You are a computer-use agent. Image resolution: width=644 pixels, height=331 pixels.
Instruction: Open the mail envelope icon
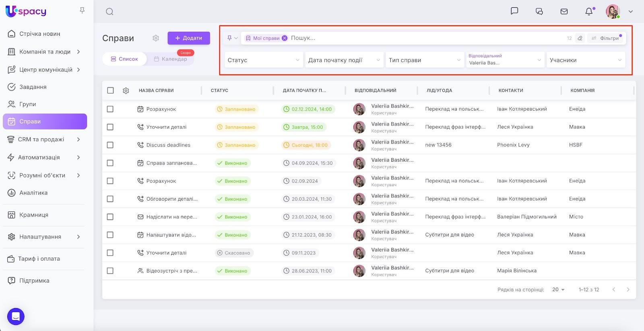coord(564,12)
